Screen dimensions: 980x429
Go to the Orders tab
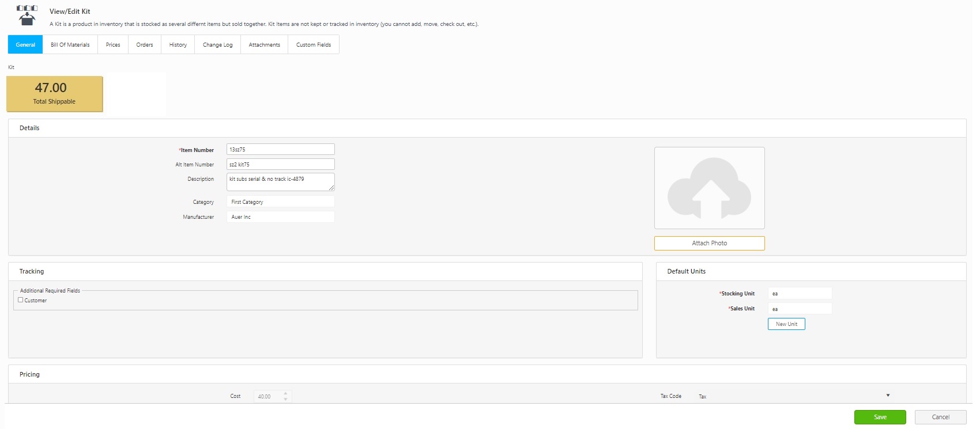(x=145, y=45)
